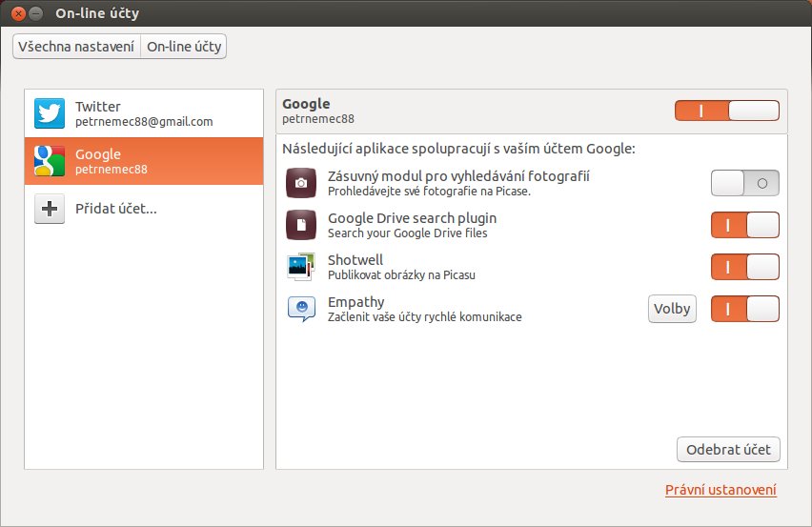The height and width of the screenshot is (527, 812).
Task: Click the Google Drive search plugin icon
Action: (x=301, y=225)
